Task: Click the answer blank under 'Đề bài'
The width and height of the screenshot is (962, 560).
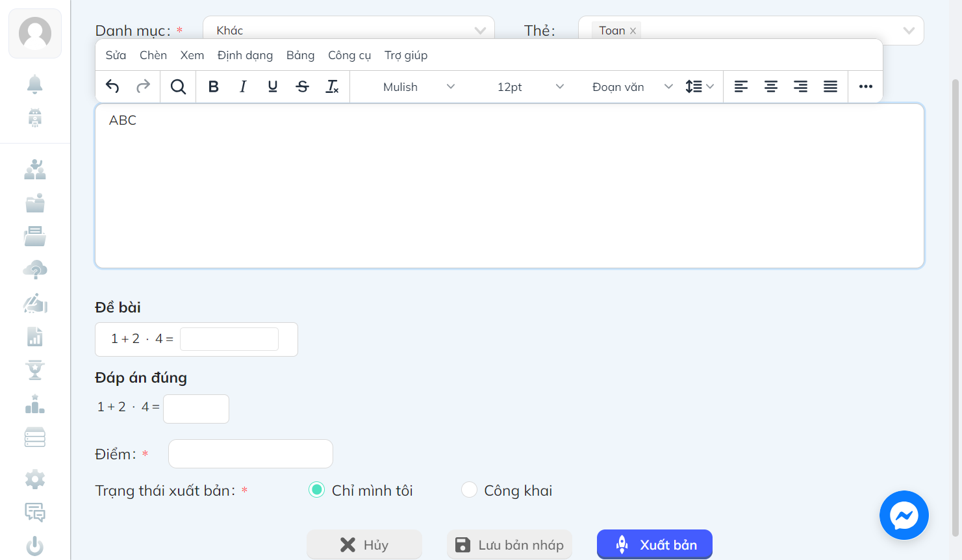Action: pos(229,339)
